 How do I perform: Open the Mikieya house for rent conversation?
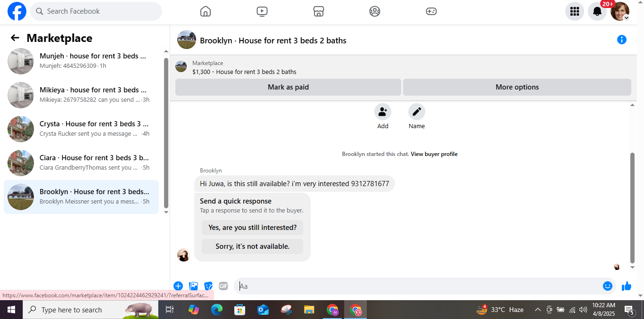81,95
